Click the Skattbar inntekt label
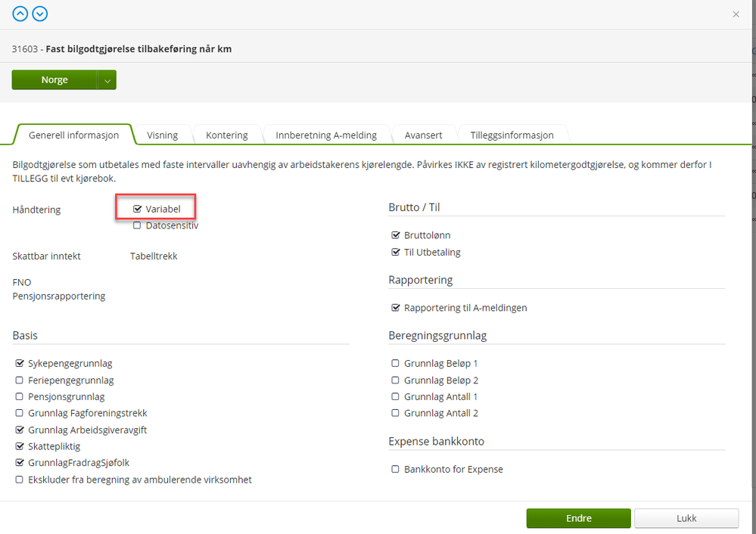The image size is (756, 534). [47, 256]
